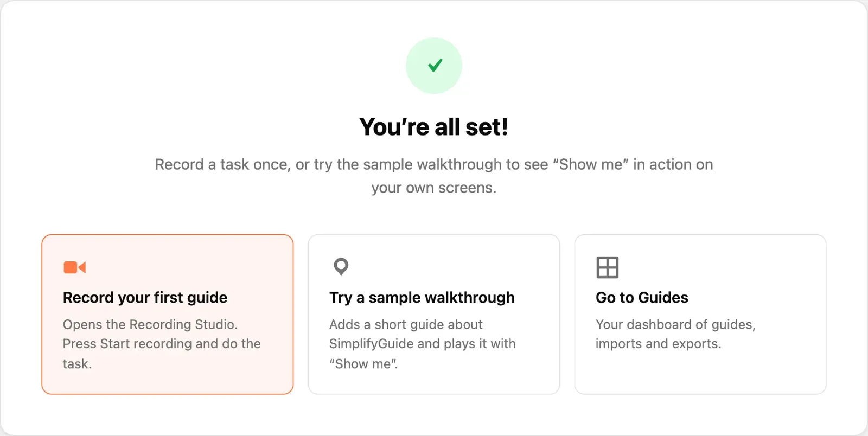The height and width of the screenshot is (436, 868).
Task: Start the "Try a sample walkthrough" card
Action: pyautogui.click(x=434, y=315)
